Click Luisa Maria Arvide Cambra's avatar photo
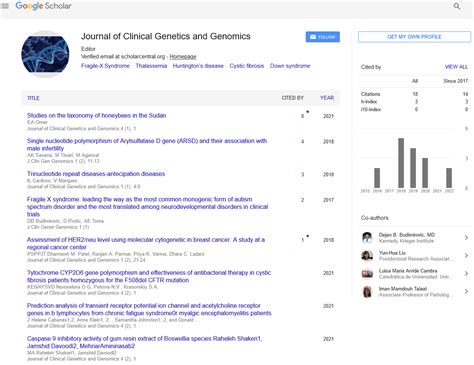 pyautogui.click(x=367, y=274)
